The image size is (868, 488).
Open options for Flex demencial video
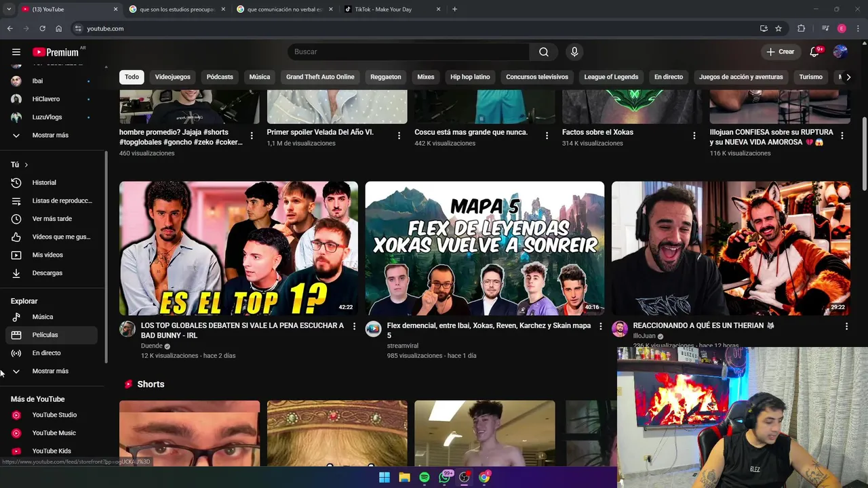600,326
